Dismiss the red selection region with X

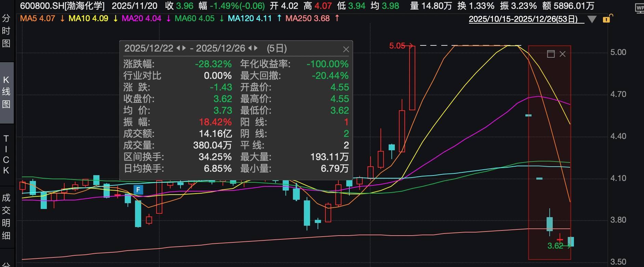[563, 54]
